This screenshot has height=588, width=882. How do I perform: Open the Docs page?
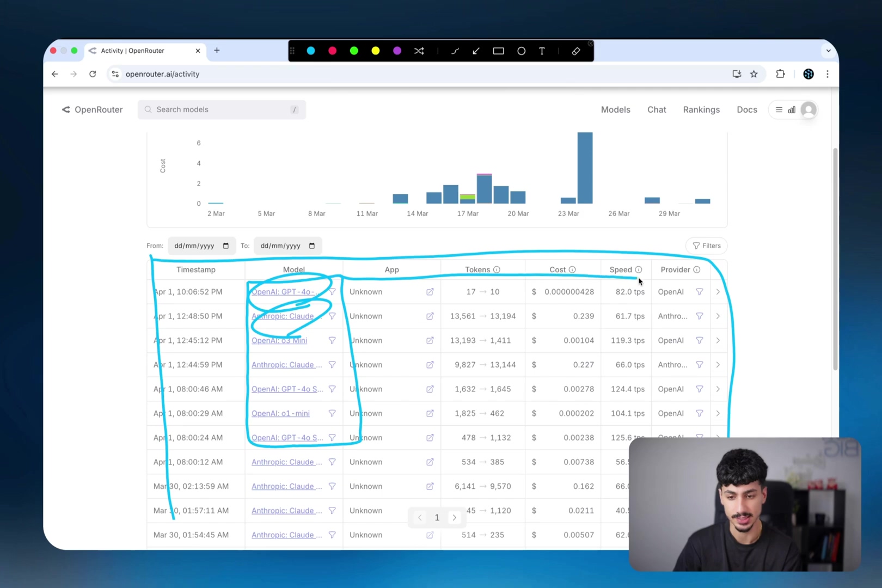747,109
